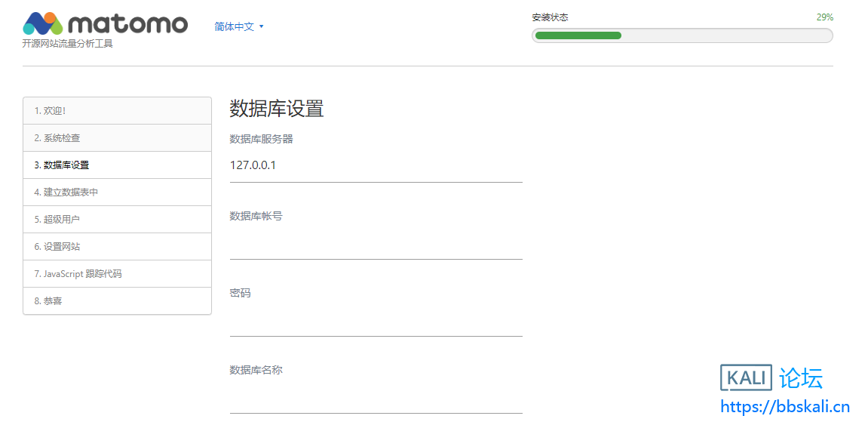Click the installation progress bar
The width and height of the screenshot is (868, 422).
coord(682,35)
